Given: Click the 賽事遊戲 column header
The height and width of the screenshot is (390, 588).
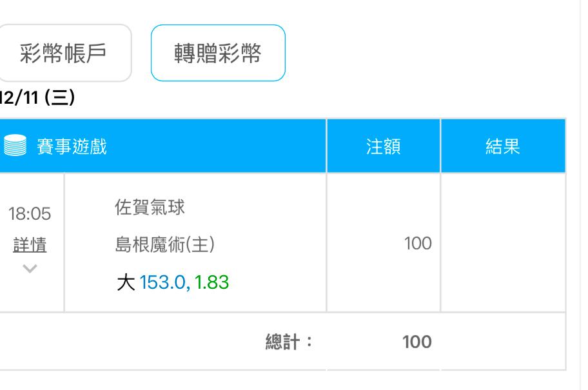Looking at the screenshot, I should pos(72,146).
